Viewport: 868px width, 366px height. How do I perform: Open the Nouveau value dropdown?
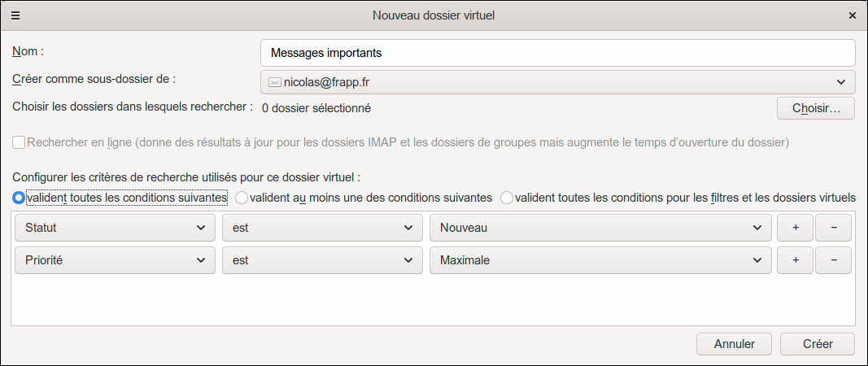coord(600,228)
